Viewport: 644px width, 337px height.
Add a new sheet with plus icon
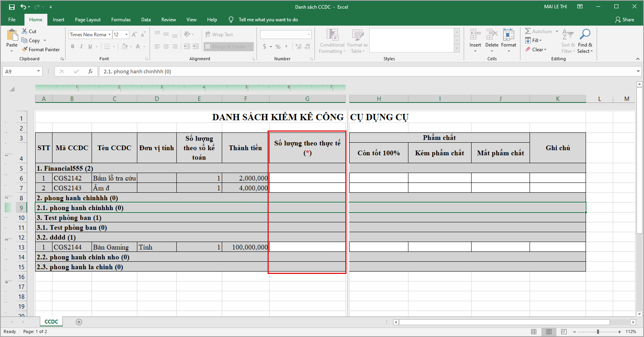click(x=79, y=322)
